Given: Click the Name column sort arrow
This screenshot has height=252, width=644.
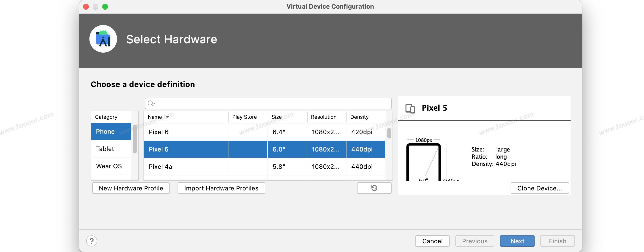Looking at the screenshot, I should pyautogui.click(x=167, y=117).
